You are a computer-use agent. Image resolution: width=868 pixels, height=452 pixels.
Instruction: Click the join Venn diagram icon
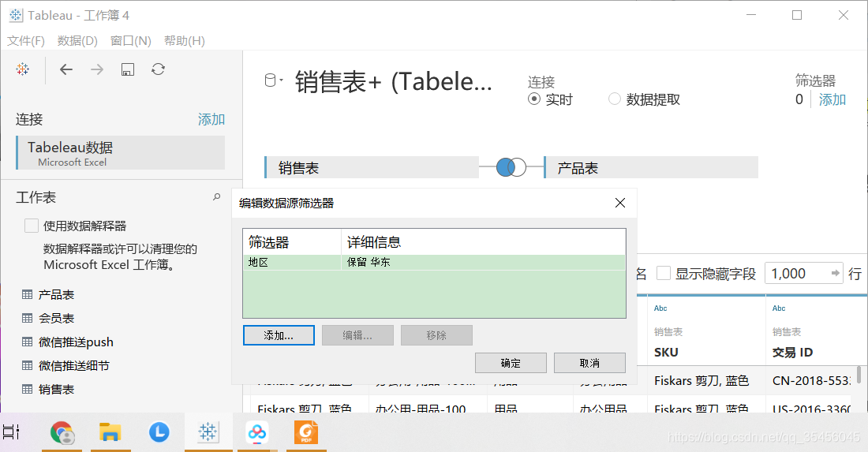point(511,167)
